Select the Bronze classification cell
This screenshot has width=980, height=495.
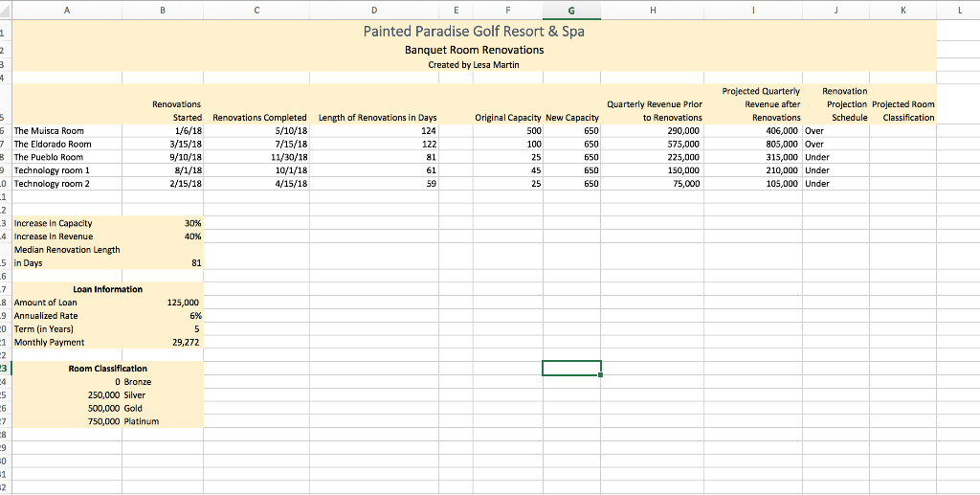pyautogui.click(x=163, y=382)
